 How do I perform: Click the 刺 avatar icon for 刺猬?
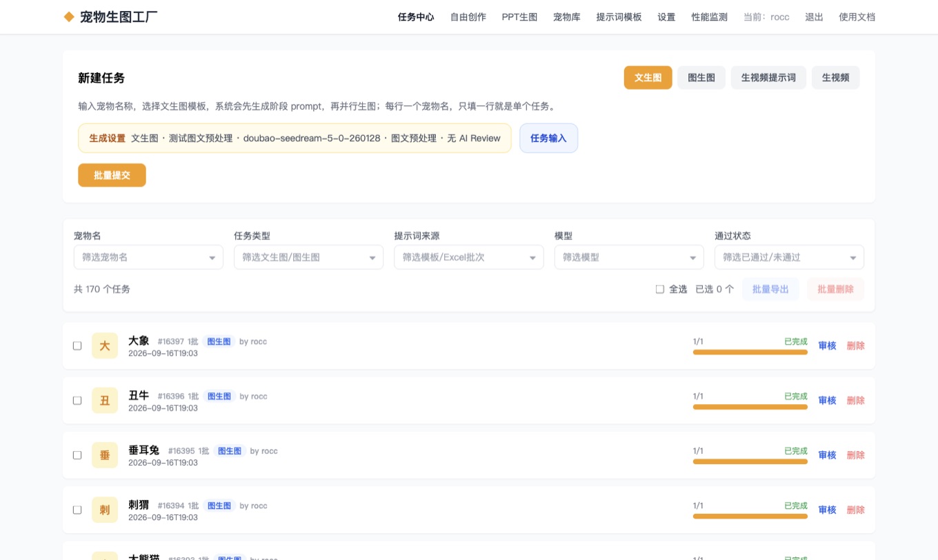[105, 510]
